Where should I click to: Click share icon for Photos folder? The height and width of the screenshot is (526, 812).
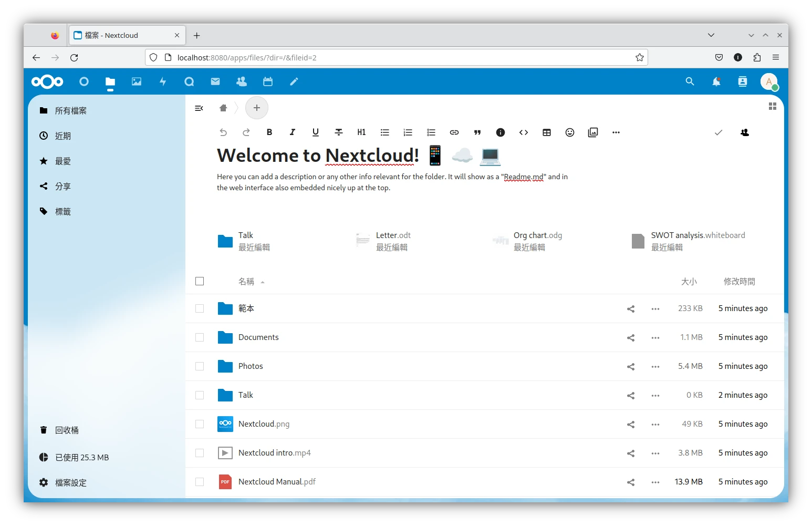[631, 366]
